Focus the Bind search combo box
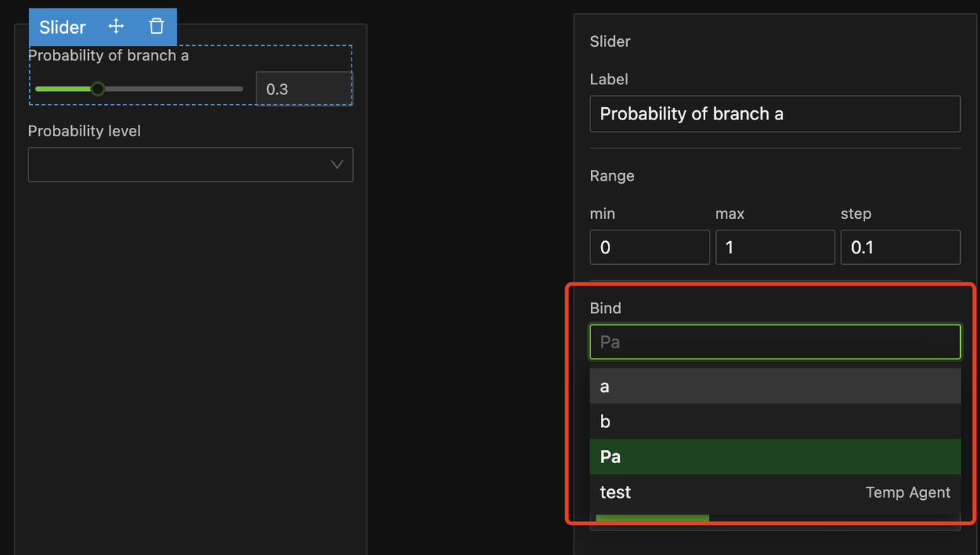Viewport: 980px width, 555px height. pos(775,342)
